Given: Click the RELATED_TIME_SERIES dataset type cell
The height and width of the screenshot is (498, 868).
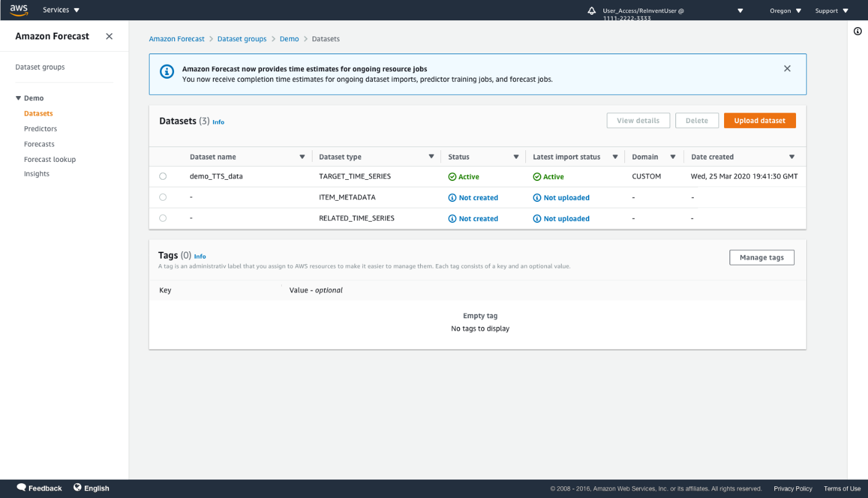Looking at the screenshot, I should (357, 218).
